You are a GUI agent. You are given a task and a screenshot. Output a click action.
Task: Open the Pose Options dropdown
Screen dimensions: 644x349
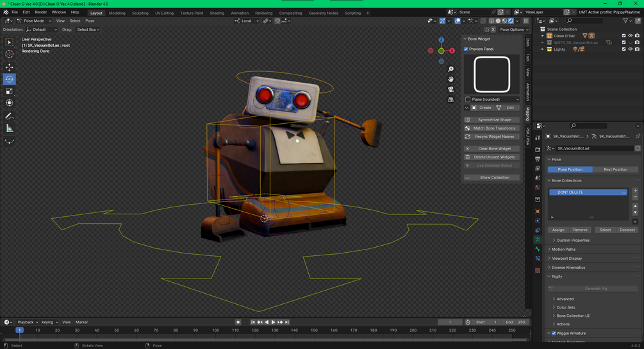[x=514, y=30]
